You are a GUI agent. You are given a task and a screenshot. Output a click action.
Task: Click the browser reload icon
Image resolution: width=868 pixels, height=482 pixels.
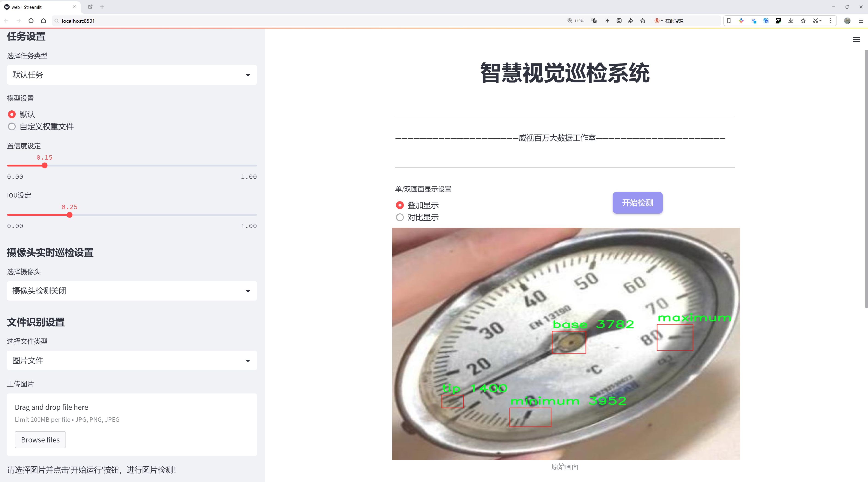pos(31,21)
